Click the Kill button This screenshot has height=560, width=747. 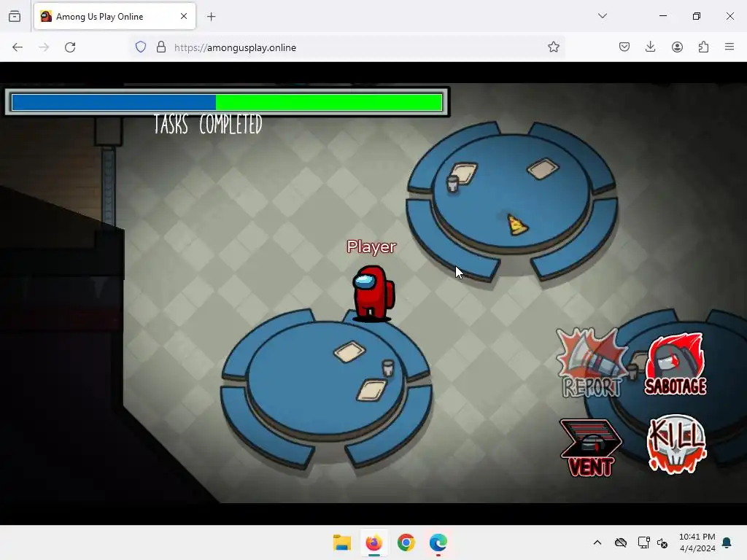(x=676, y=444)
